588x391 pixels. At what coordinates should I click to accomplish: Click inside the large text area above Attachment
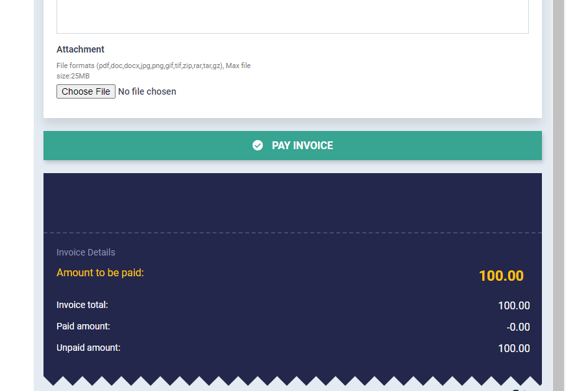[x=293, y=16]
